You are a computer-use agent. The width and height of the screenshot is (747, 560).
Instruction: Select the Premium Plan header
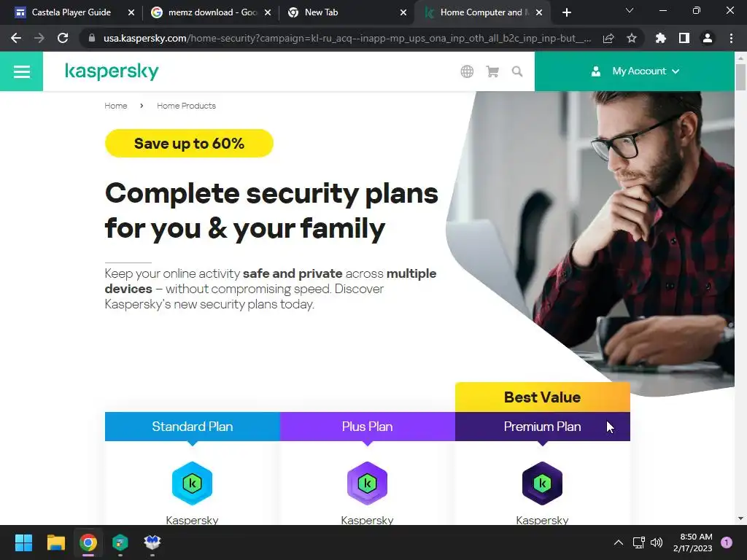pos(543,427)
